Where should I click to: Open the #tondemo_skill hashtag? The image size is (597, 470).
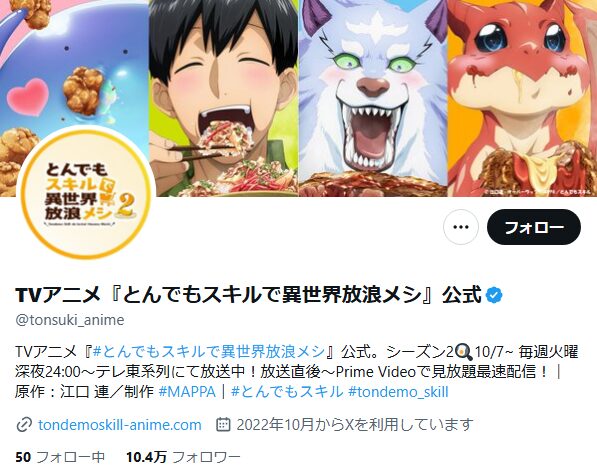click(x=398, y=392)
